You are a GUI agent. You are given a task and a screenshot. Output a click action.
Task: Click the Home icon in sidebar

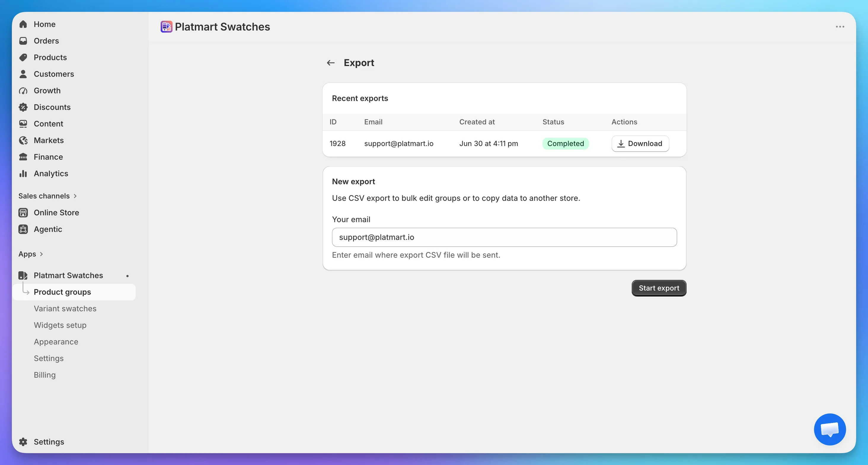click(x=23, y=24)
